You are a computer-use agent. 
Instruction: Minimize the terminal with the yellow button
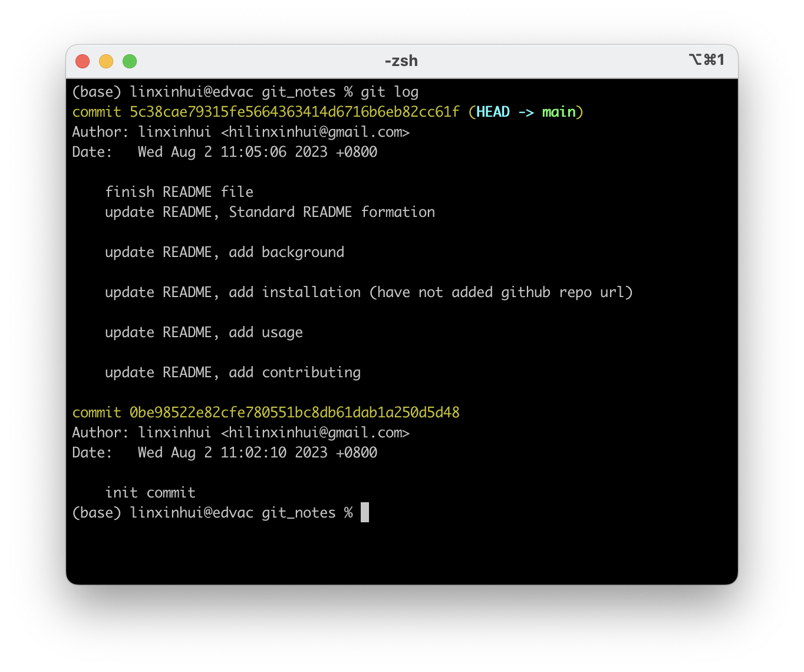click(x=106, y=61)
